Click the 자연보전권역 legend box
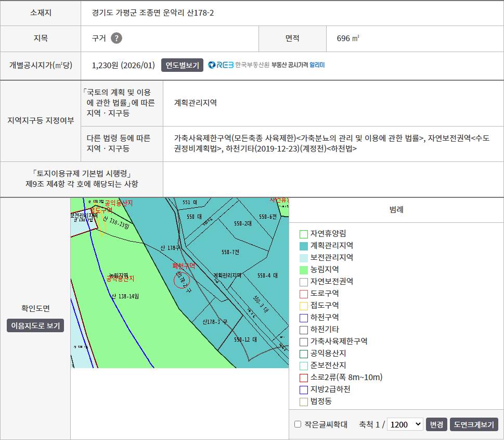The width and height of the screenshot is (504, 440). coord(304,282)
